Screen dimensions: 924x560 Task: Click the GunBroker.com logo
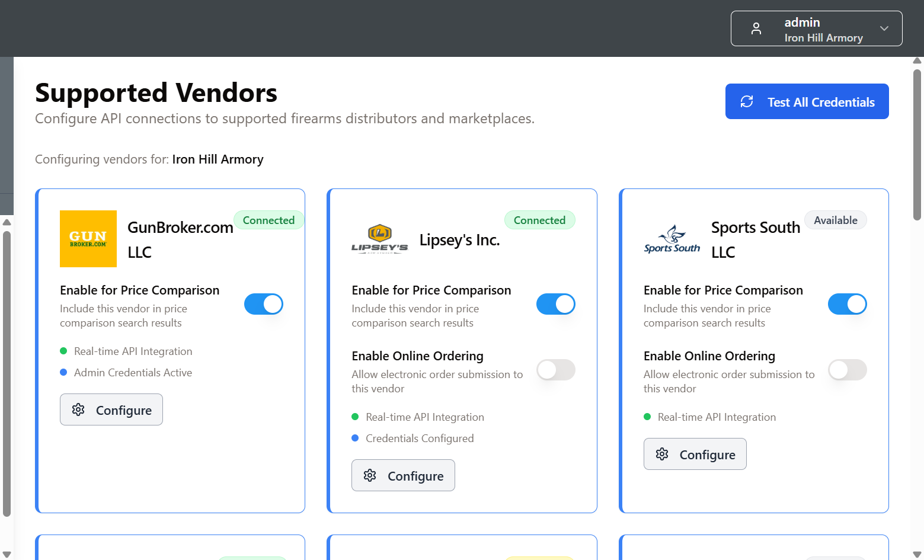click(88, 239)
